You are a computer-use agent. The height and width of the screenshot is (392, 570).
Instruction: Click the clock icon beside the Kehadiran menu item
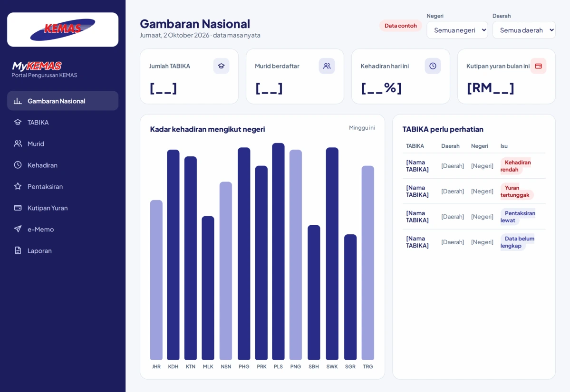click(x=18, y=165)
